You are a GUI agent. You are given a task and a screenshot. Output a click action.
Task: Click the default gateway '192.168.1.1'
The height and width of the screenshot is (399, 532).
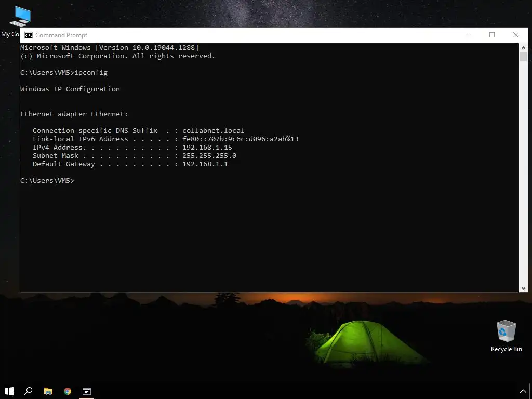205,164
